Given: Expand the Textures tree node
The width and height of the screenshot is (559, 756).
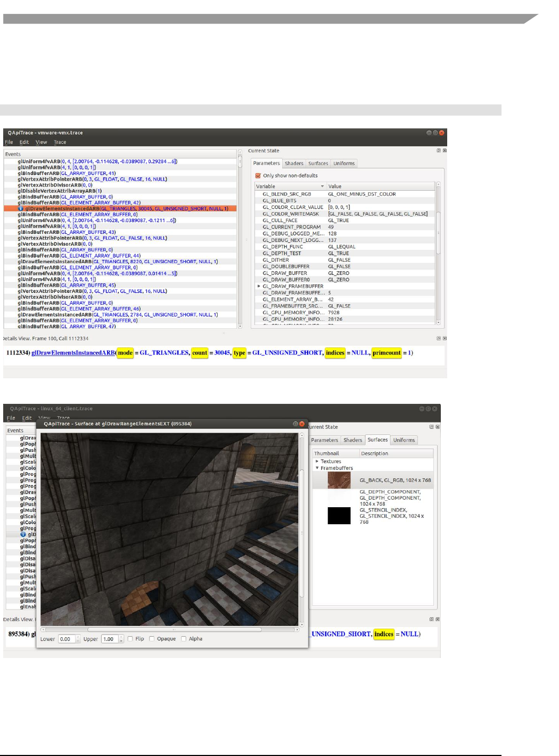Looking at the screenshot, I should coord(317,461).
